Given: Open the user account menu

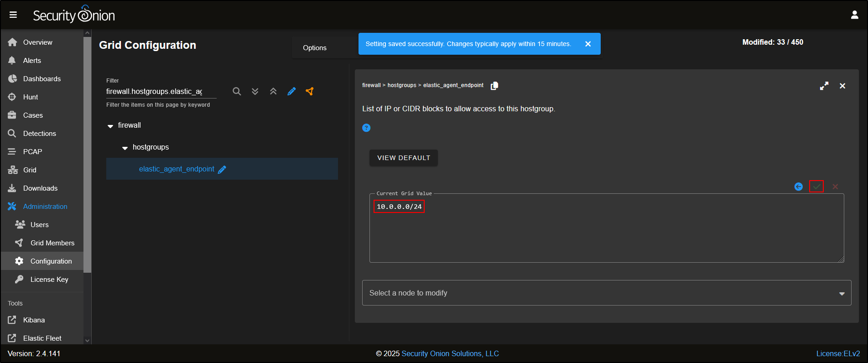Looking at the screenshot, I should coord(854,15).
